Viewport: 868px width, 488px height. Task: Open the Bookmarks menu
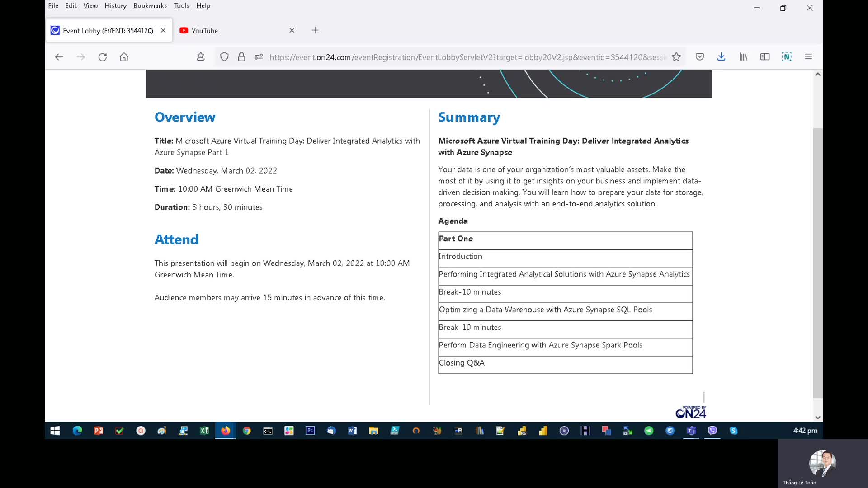[150, 6]
